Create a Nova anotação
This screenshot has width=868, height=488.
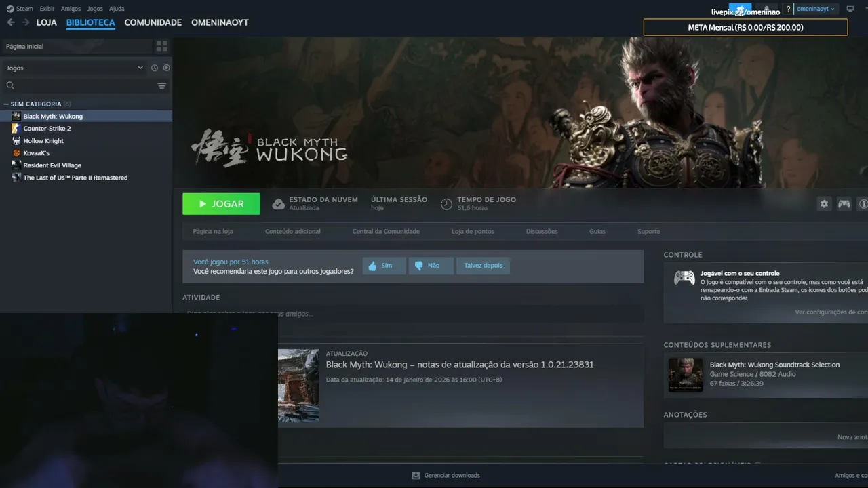[852, 437]
